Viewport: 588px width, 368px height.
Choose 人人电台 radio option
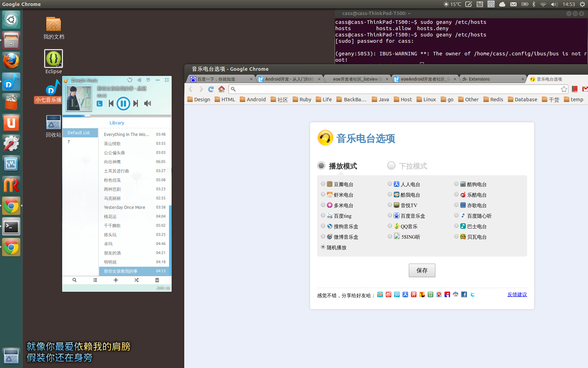coord(390,184)
